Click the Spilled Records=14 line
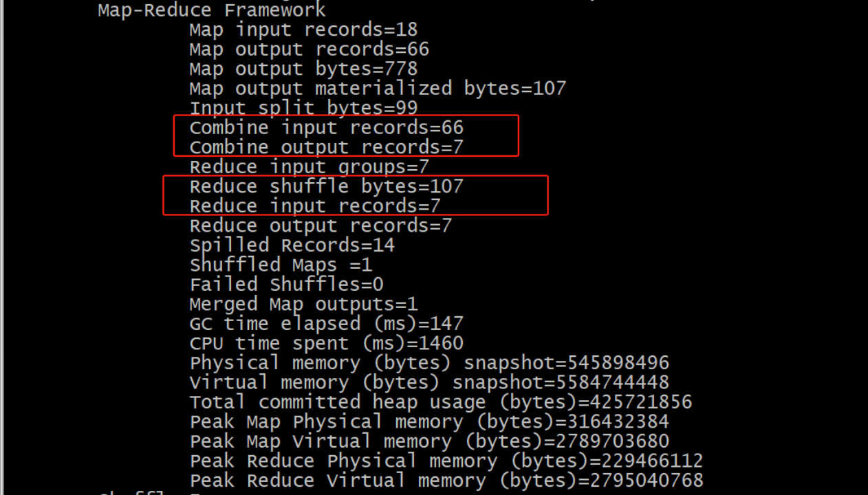 coord(292,245)
